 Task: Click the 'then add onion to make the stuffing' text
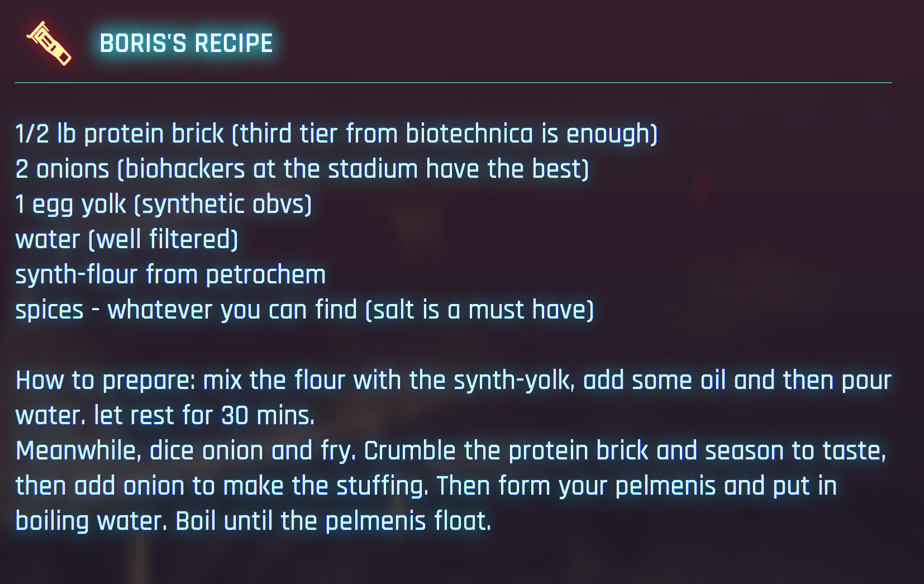point(221,486)
